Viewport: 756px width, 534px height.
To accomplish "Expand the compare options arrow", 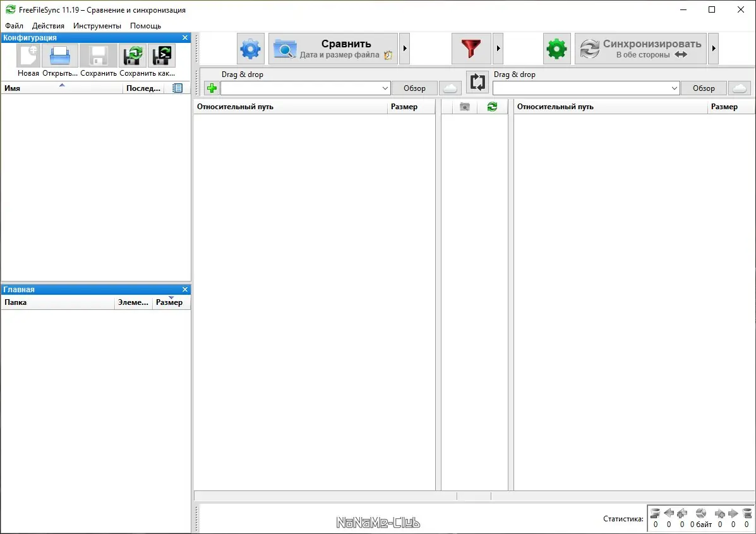I will [x=404, y=49].
